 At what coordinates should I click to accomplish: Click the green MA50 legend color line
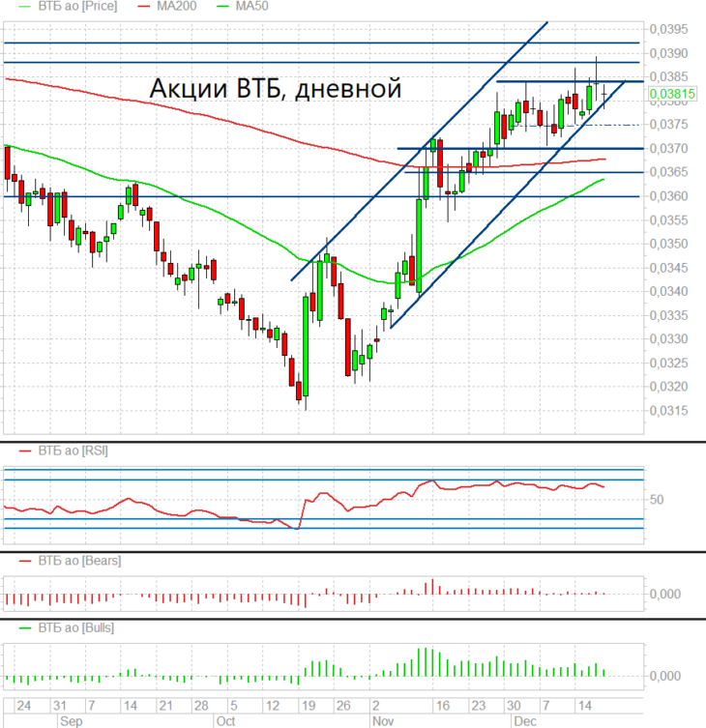(223, 7)
